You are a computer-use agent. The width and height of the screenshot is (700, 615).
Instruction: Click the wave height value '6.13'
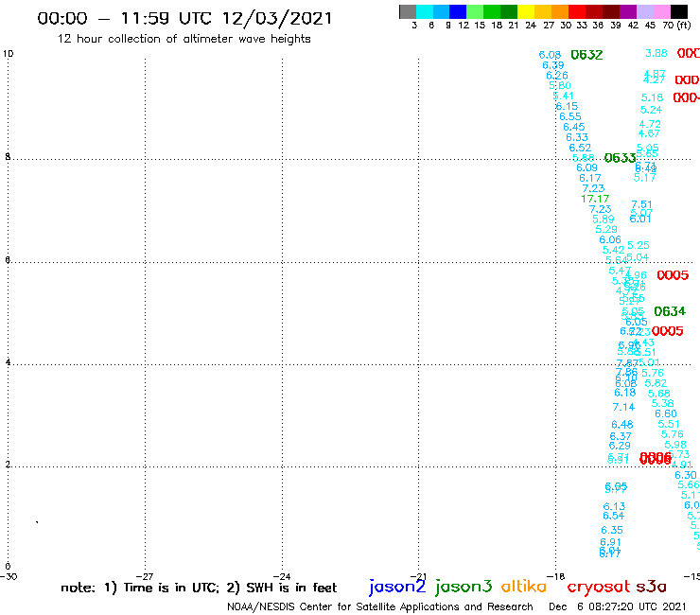pyautogui.click(x=614, y=506)
